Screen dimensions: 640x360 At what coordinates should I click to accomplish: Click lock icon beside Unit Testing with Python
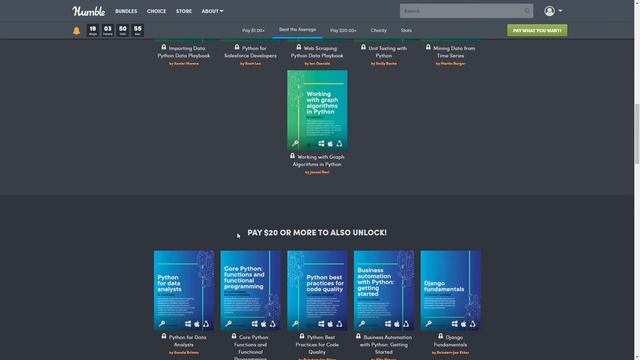pos(363,47)
